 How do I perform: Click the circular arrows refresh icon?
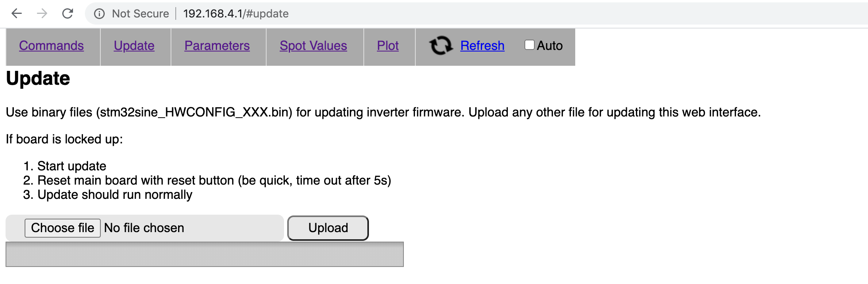441,46
